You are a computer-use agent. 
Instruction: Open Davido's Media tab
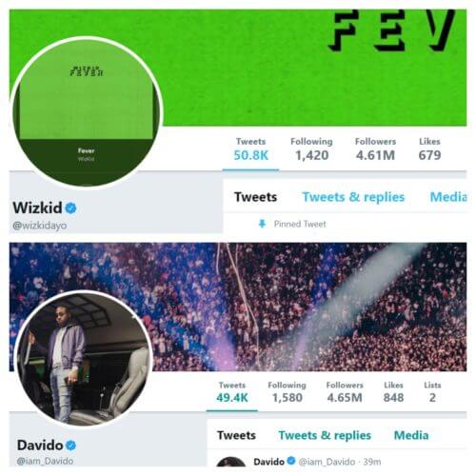click(x=411, y=435)
